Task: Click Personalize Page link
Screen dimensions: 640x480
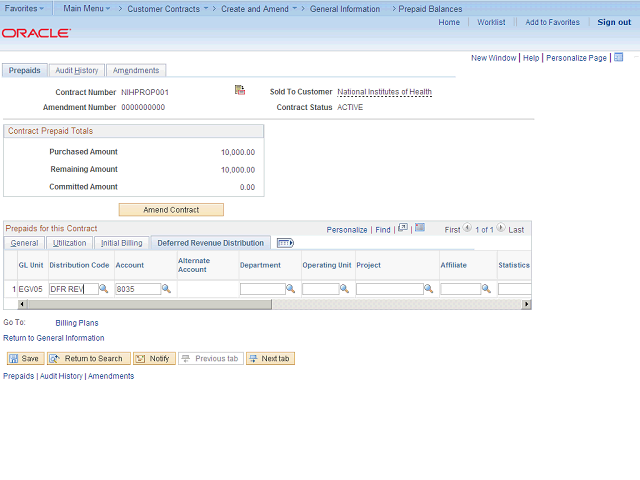Action: [x=576, y=58]
